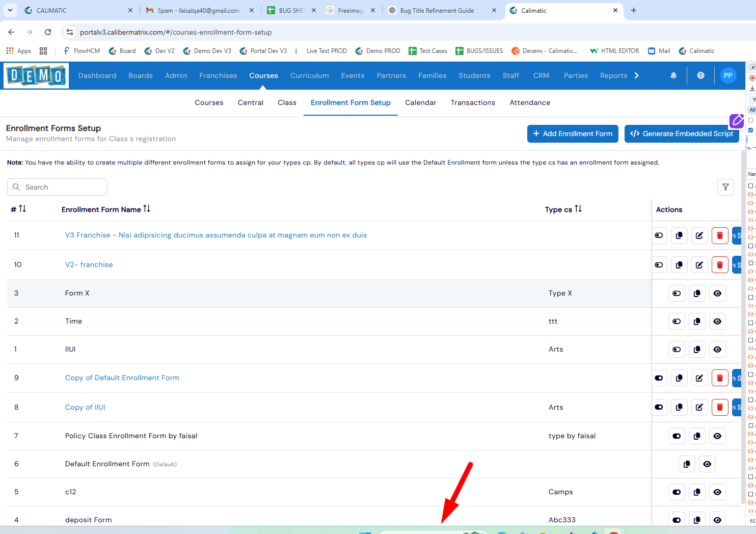Expand more navigation items chevron
Viewport: 756px width, 534px height.
(636, 75)
